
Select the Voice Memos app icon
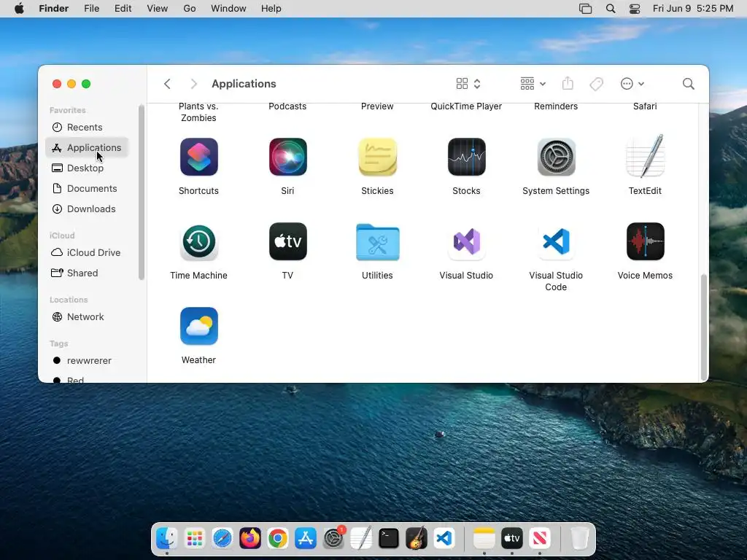coord(645,242)
